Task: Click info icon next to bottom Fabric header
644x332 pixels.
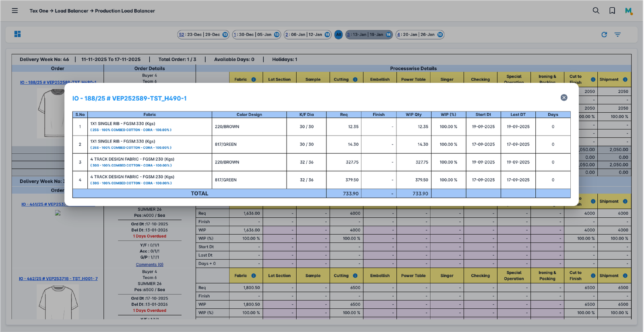Action: [x=254, y=276]
